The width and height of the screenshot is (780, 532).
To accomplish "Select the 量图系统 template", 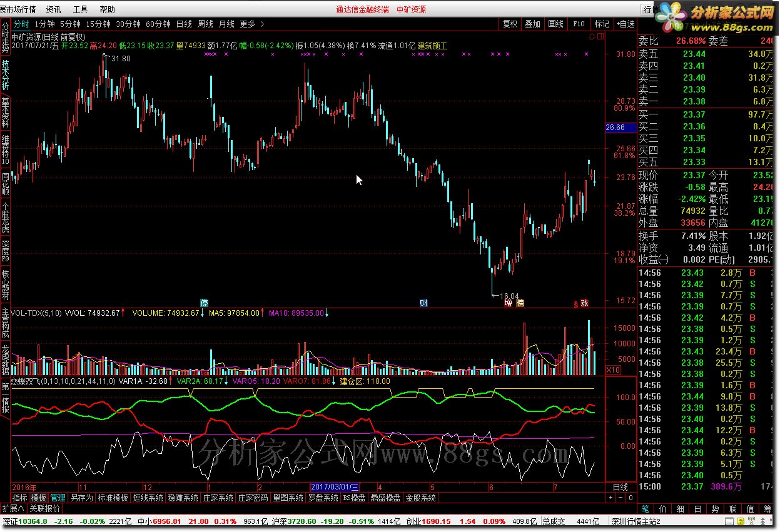I will 288,498.
